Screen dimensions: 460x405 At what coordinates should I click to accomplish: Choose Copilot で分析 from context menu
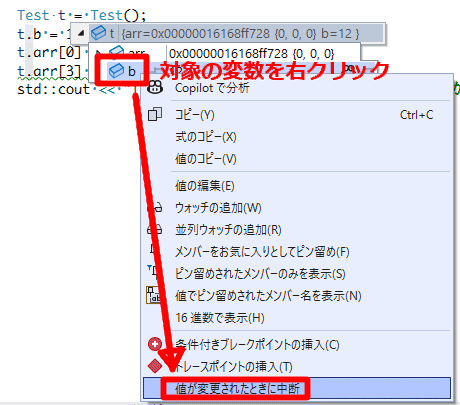click(212, 88)
